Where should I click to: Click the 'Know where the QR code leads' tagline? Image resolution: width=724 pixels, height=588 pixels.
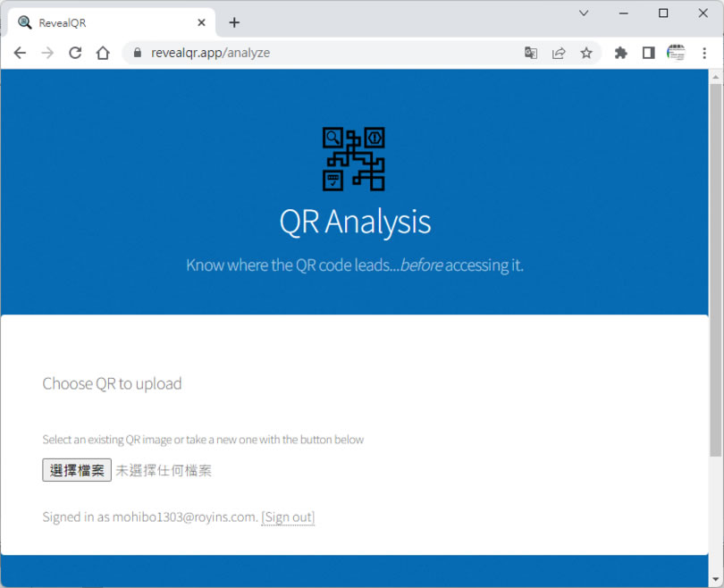point(355,265)
